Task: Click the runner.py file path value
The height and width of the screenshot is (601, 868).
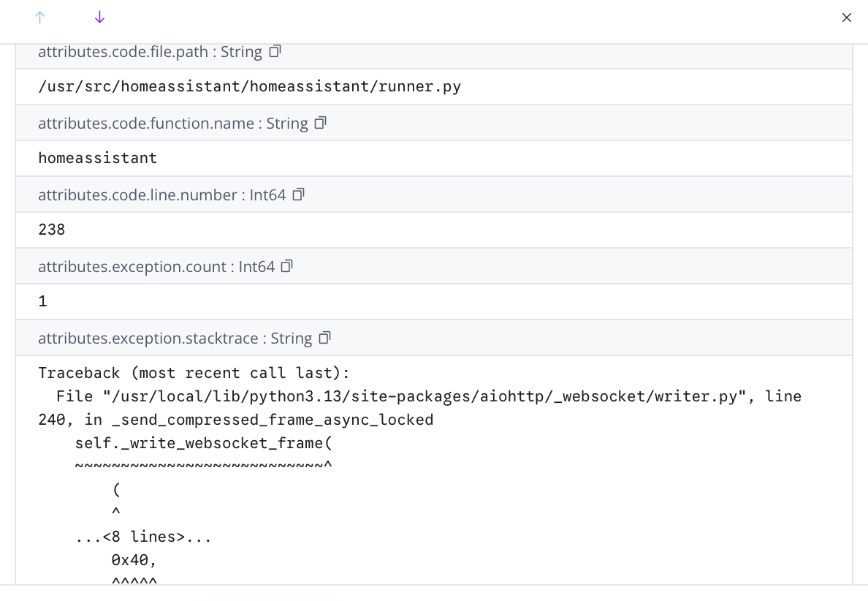Action: (250, 86)
